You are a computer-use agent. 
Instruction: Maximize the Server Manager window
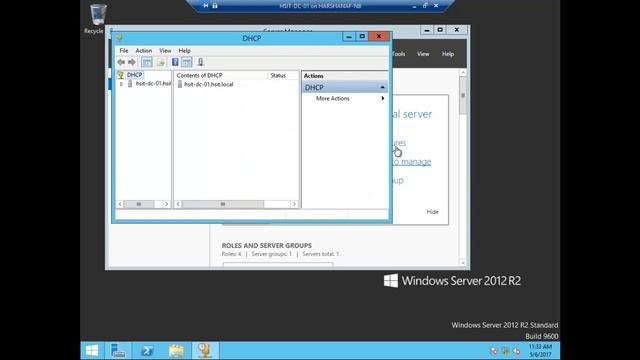click(440, 30)
